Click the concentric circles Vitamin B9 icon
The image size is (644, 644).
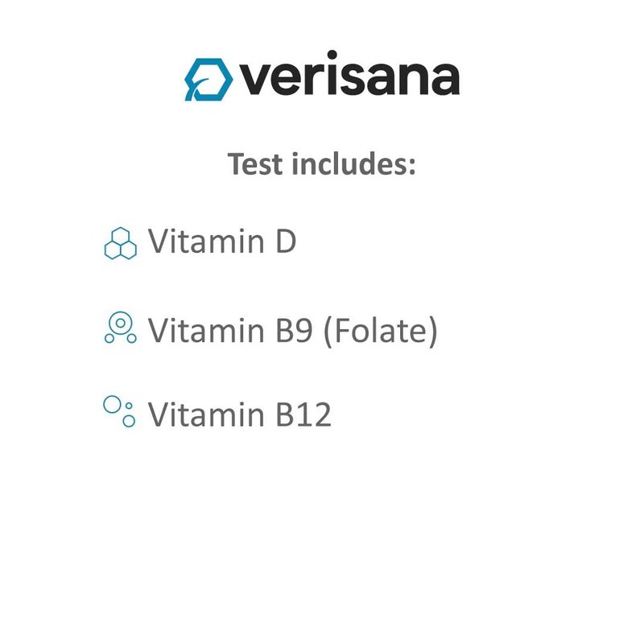pyautogui.click(x=120, y=328)
